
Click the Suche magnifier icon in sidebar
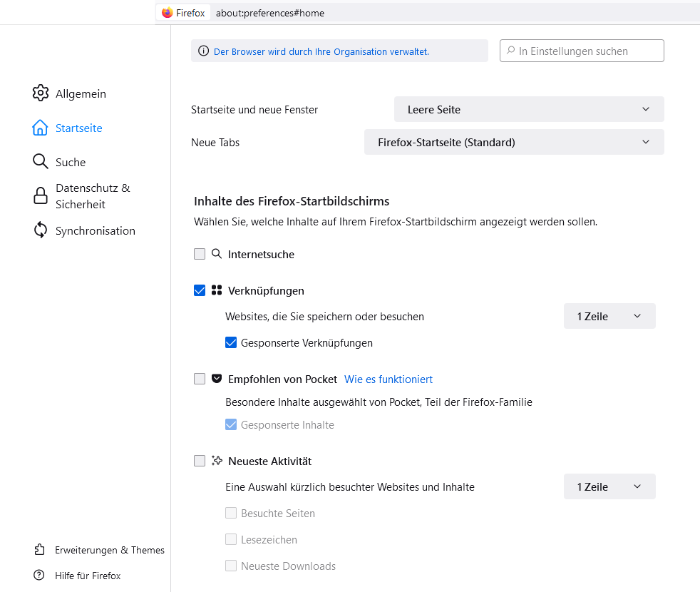click(x=40, y=162)
